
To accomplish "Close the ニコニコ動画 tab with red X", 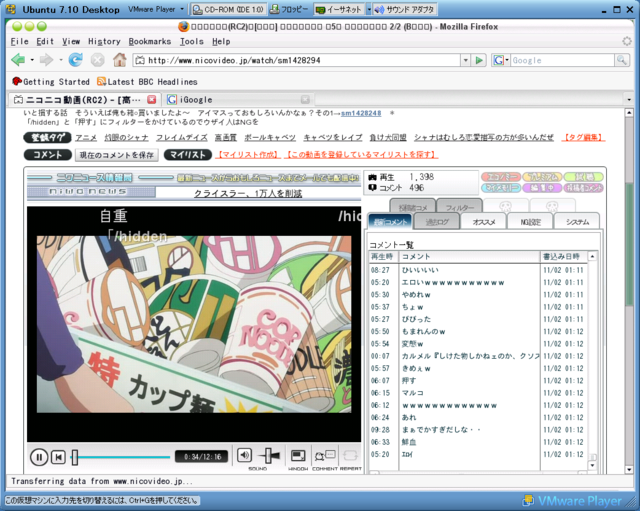I will click(152, 99).
